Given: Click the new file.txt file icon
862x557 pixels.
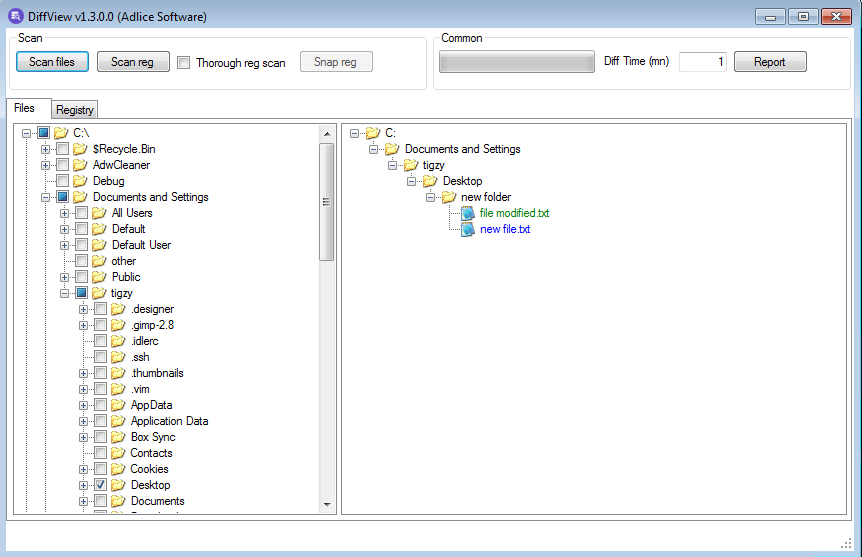Looking at the screenshot, I should pyautogui.click(x=468, y=229).
